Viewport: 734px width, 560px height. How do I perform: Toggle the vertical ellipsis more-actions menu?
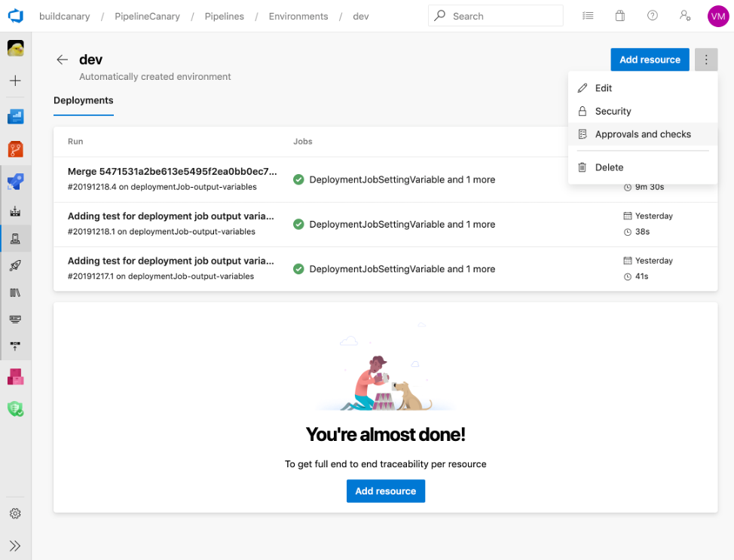pyautogui.click(x=706, y=60)
